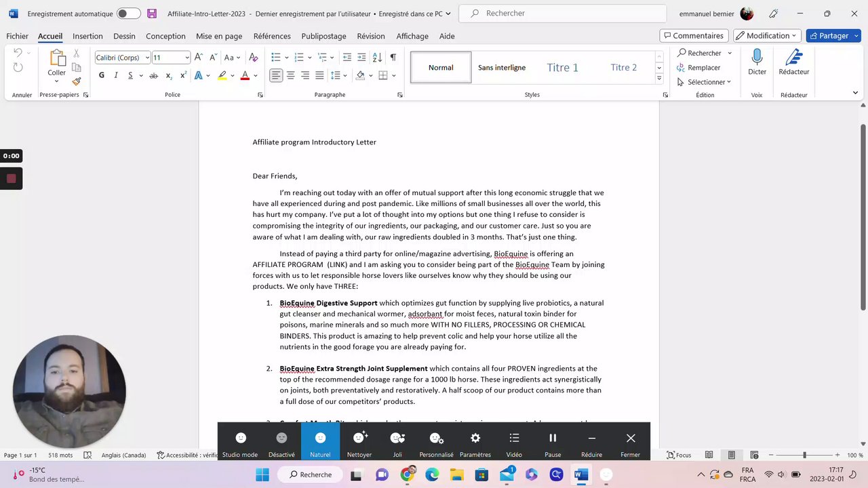
Task: Click the Rechercher search box in title bar
Action: tap(564, 14)
